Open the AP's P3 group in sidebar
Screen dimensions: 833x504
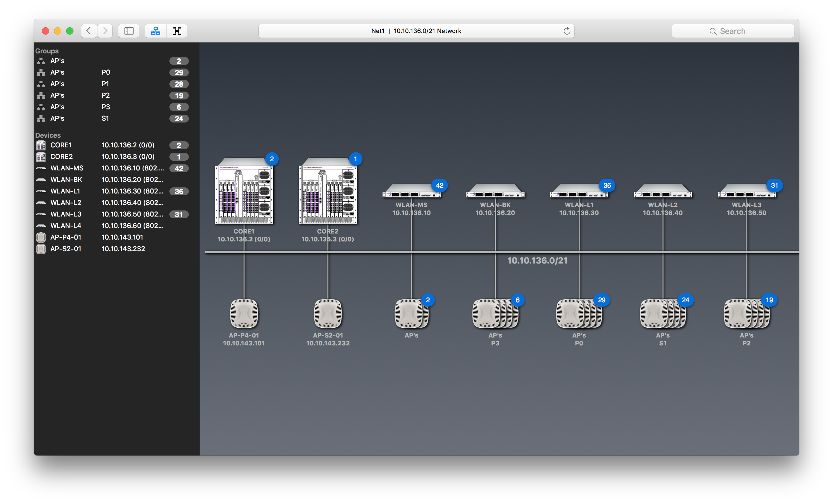tap(57, 107)
